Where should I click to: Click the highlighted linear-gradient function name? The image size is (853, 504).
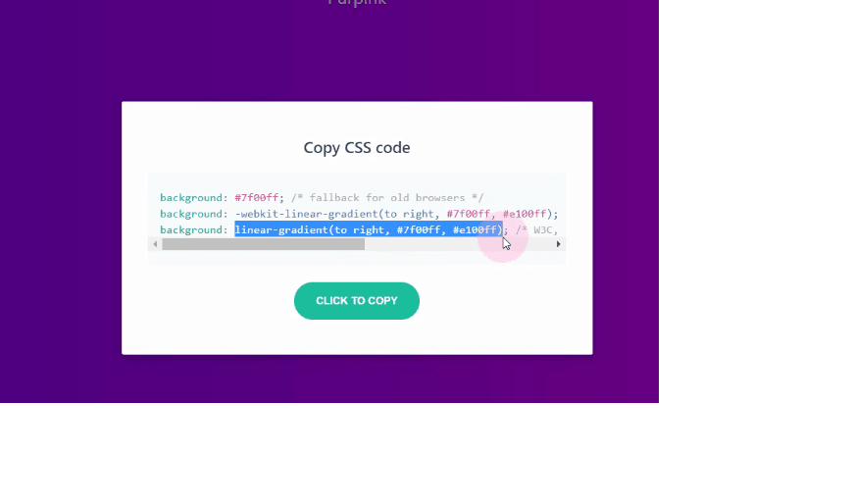coord(281,229)
